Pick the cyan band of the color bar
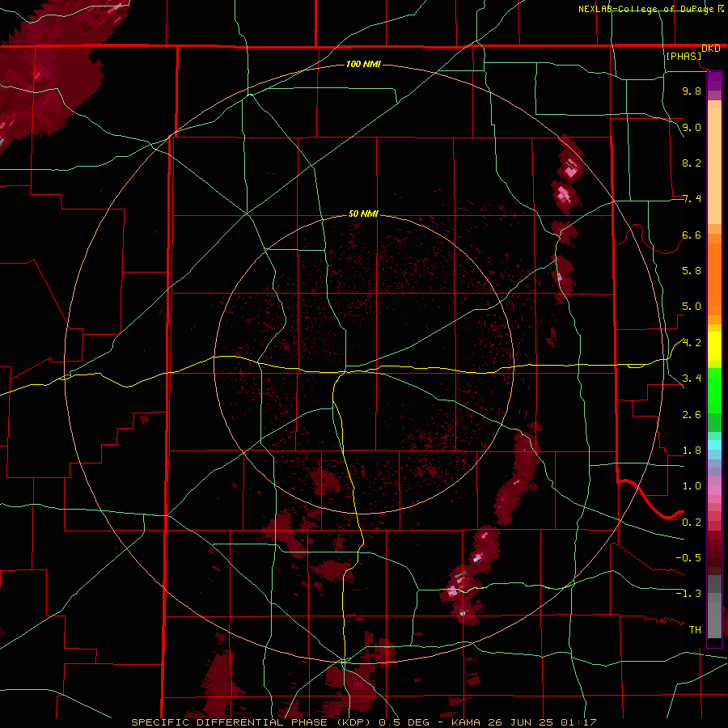Viewport: 728px width, 728px height. tap(714, 445)
